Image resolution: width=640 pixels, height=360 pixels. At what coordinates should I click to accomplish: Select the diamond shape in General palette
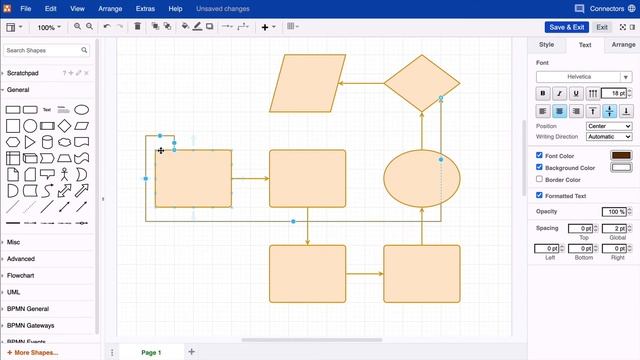click(x=64, y=126)
